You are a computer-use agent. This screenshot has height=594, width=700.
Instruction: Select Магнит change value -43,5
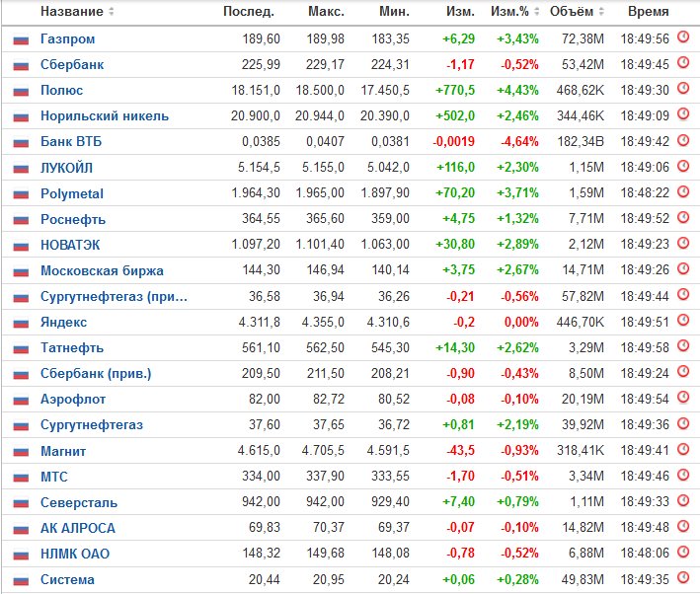(x=460, y=450)
